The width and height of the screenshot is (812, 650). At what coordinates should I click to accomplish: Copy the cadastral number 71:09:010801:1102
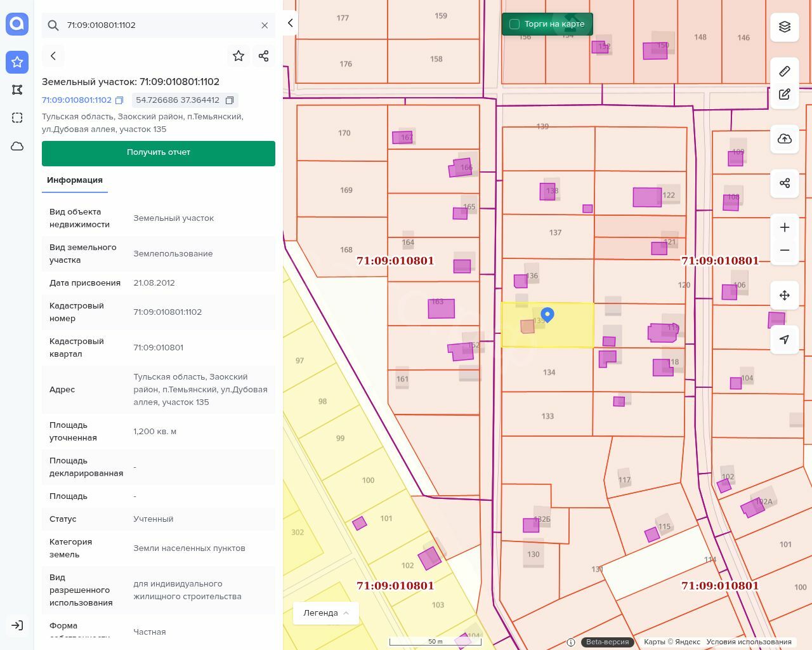coord(119,100)
